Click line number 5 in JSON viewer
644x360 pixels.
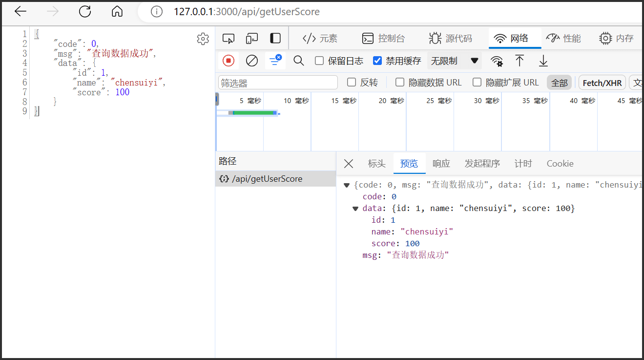click(25, 73)
